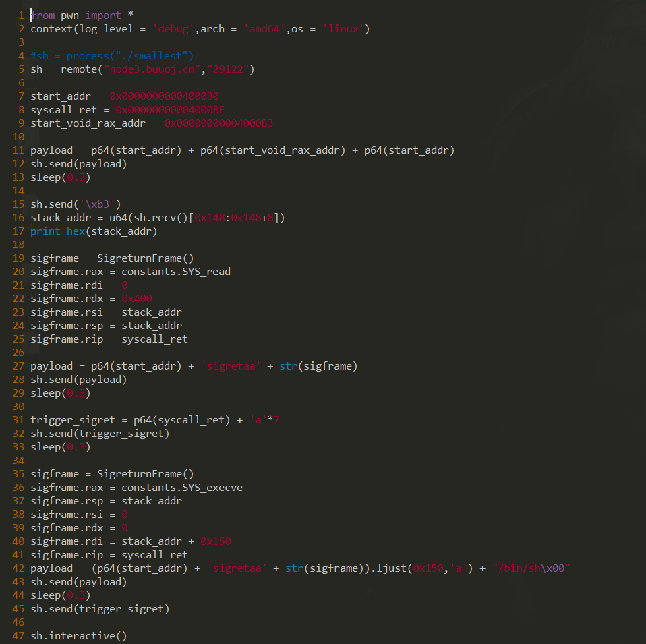Click the 'sh.interactive()' line
646x644 pixels.
point(79,636)
